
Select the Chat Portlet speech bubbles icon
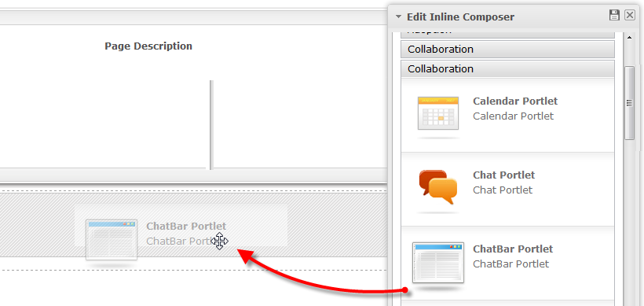pyautogui.click(x=438, y=187)
